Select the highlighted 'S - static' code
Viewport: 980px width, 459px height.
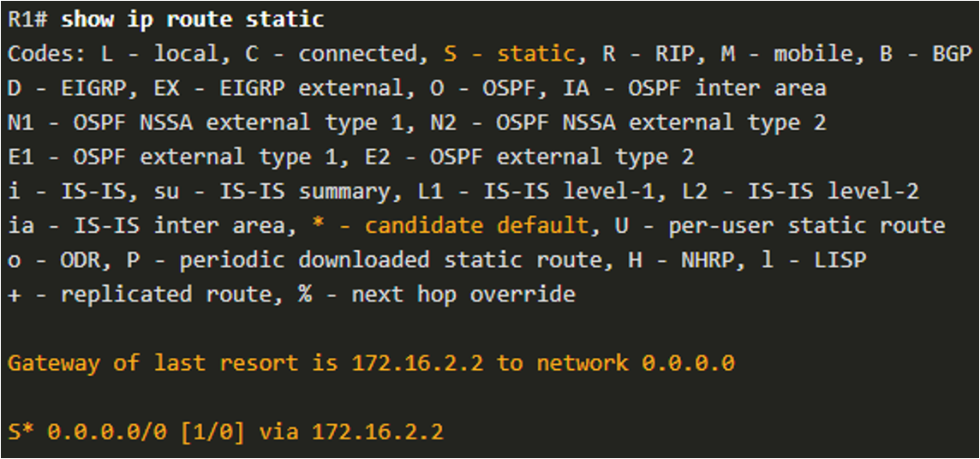click(510, 54)
